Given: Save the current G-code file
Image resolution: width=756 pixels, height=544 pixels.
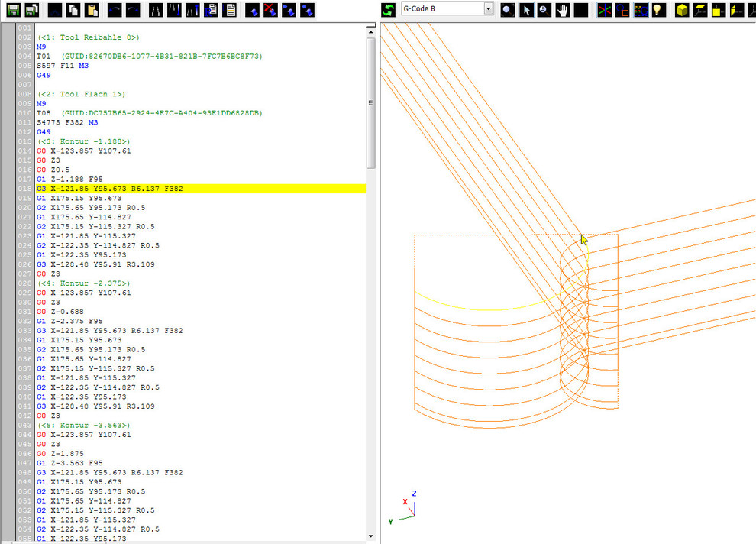Looking at the screenshot, I should (x=14, y=10).
